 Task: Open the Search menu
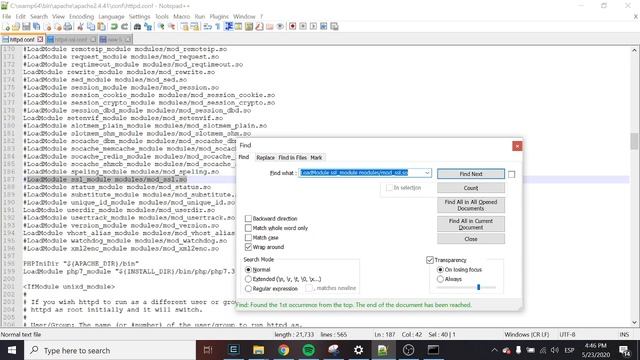39,16
